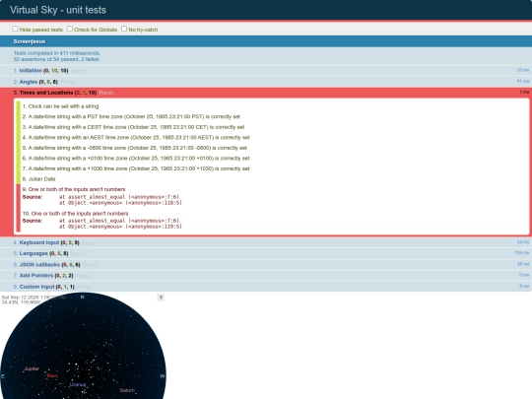Viewport: 532px width, 399px height.
Task: Click the Saturn label on the sky map
Action: pos(127,390)
